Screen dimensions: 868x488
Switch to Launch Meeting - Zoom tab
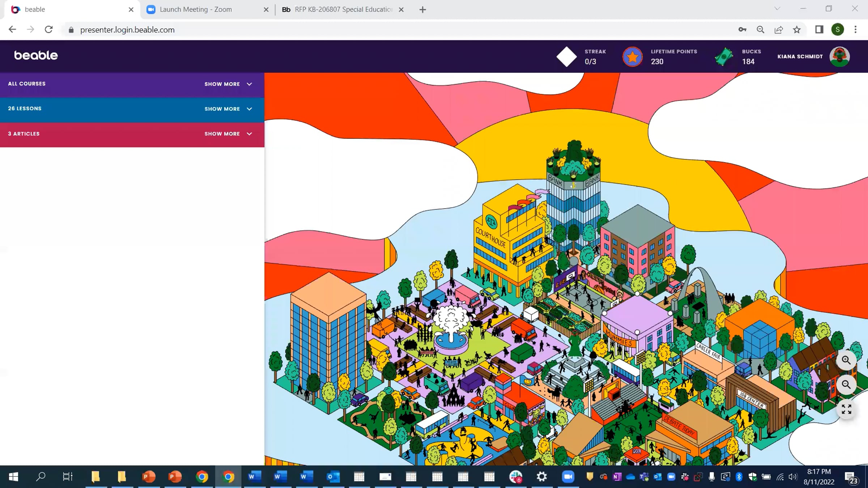point(196,9)
